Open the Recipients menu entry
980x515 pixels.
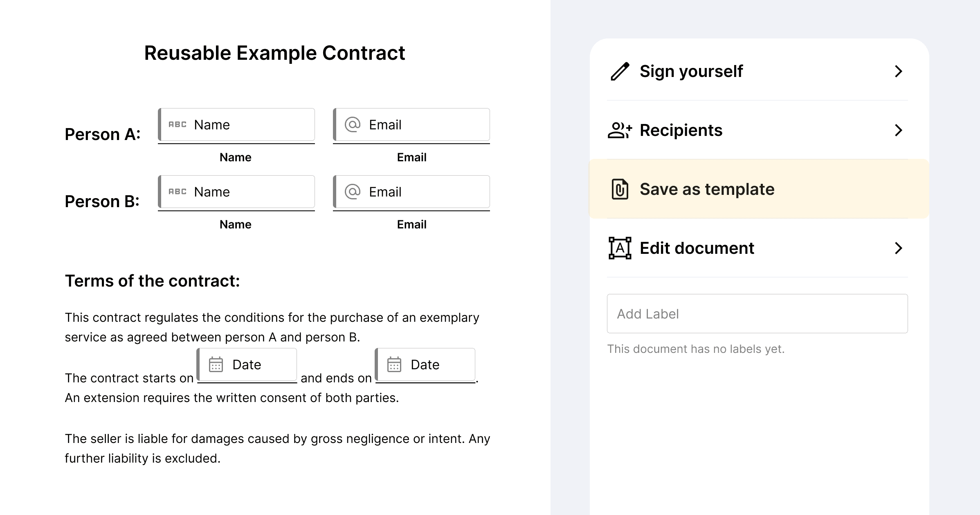point(757,130)
